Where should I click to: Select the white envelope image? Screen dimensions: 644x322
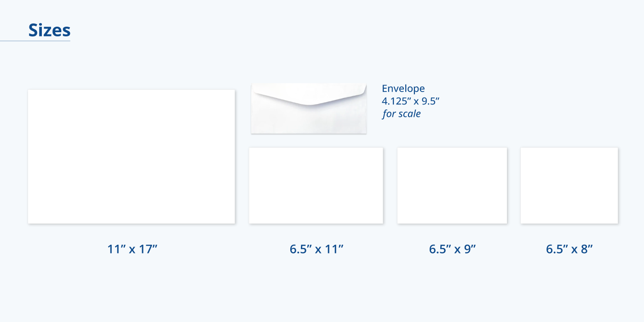click(x=309, y=109)
